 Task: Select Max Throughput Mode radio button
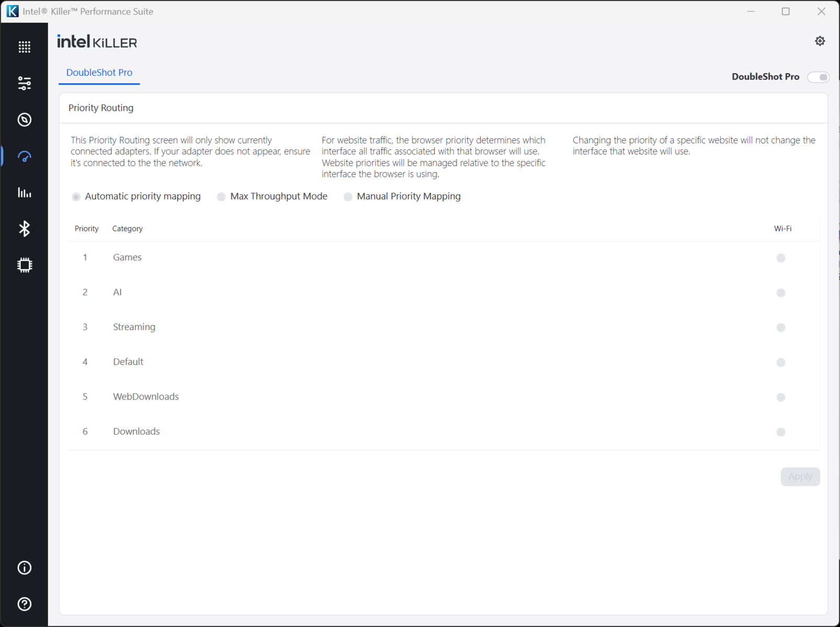point(222,197)
